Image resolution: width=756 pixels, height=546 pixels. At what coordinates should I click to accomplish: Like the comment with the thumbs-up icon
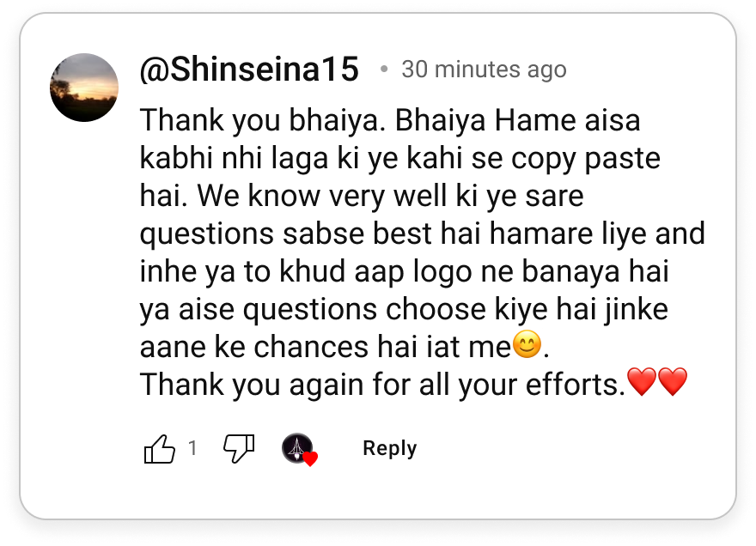[160, 449]
